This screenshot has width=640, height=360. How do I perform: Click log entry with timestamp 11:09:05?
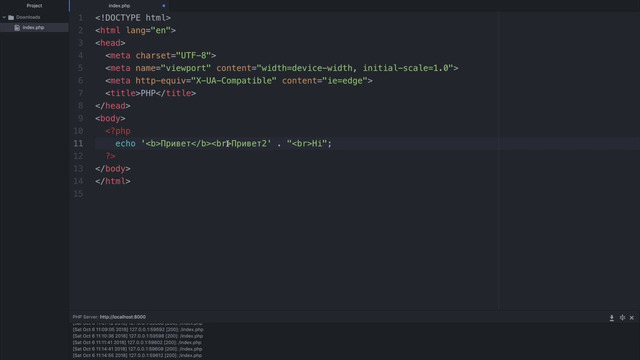pos(138,329)
